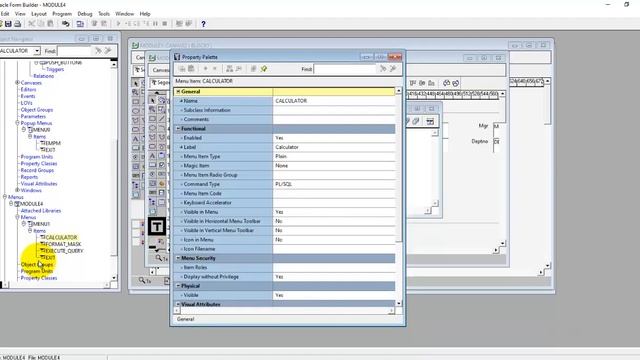This screenshot has width=640, height=360.
Task: Expand the Canvases node in navigator
Action: 18,82
